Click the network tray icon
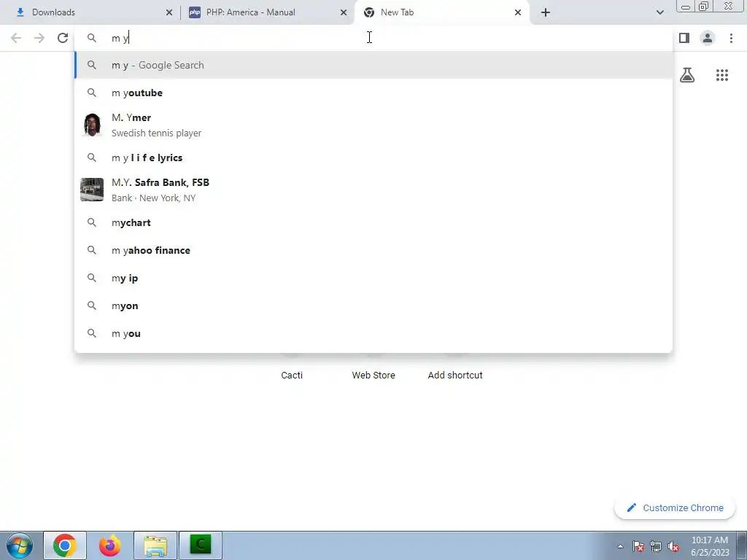The image size is (747, 560). (656, 547)
